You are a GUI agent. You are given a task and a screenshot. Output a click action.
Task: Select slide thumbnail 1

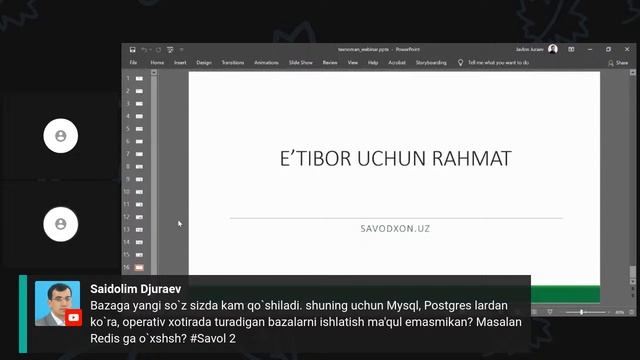pyautogui.click(x=139, y=78)
